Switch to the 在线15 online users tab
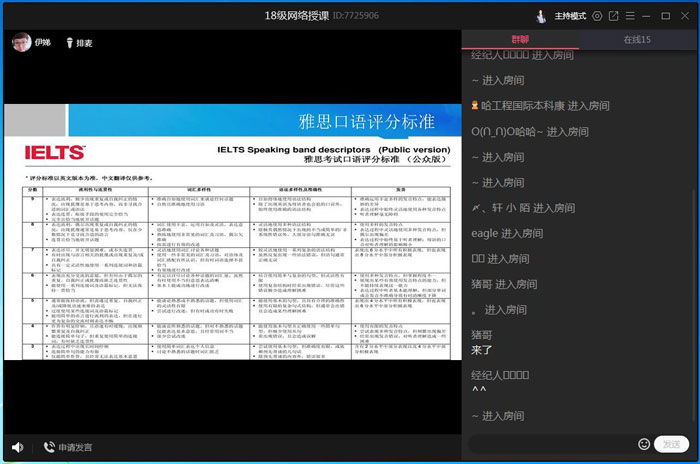700x464 pixels. pos(637,39)
